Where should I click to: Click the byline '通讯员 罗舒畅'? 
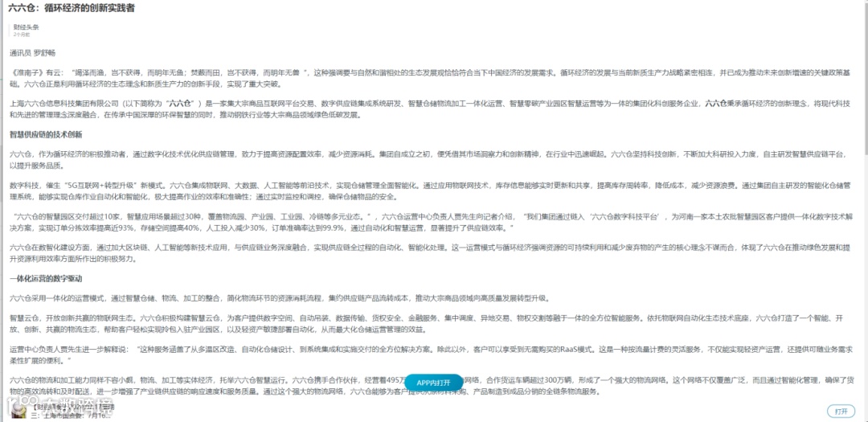33,54
